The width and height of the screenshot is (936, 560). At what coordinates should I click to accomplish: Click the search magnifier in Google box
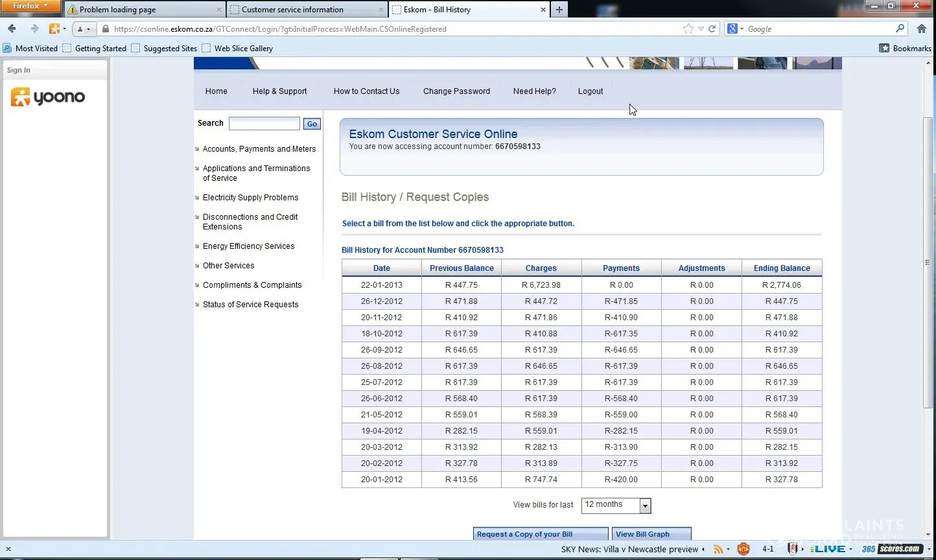[900, 29]
